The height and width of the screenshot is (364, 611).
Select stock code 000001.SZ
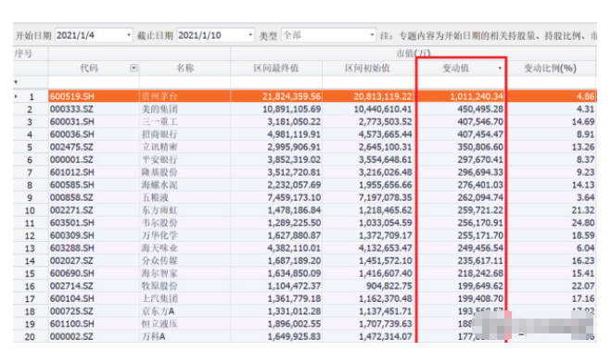pos(71,159)
